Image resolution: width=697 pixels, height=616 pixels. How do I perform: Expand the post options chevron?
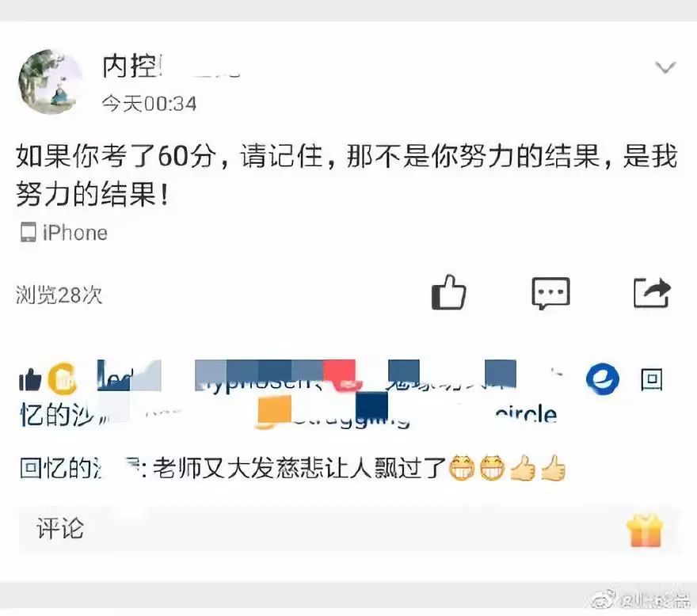[x=665, y=67]
